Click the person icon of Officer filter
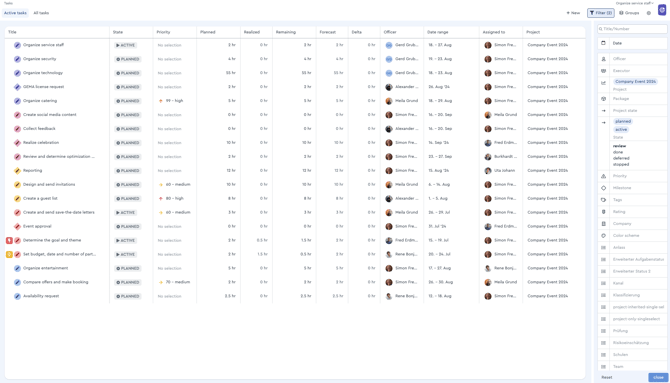This screenshot has height=383, width=670. pyautogui.click(x=603, y=59)
